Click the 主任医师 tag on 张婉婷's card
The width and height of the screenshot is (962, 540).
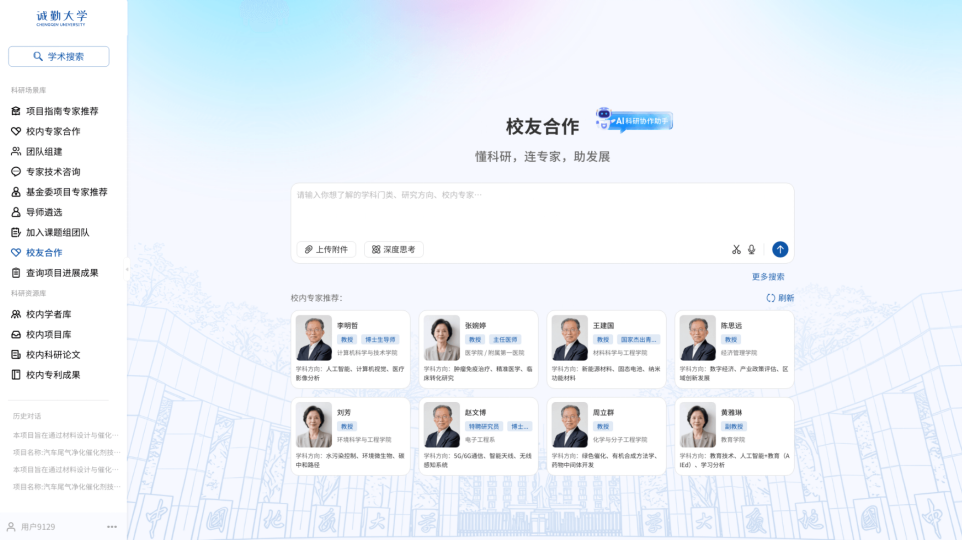506,339
